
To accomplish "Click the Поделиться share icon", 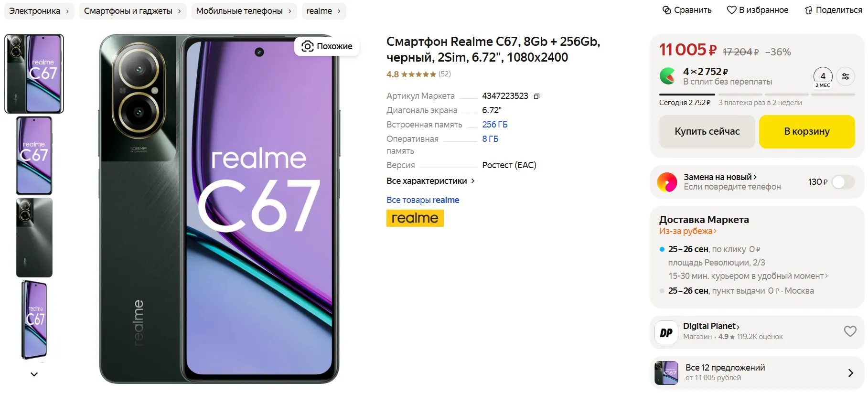I will 808,10.
